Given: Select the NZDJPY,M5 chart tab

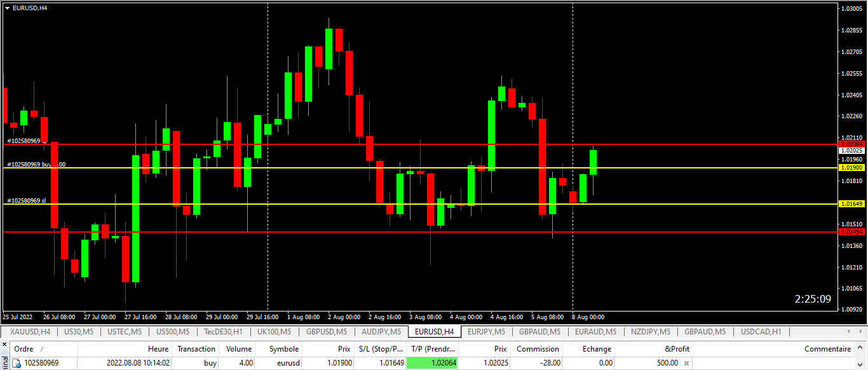Looking at the screenshot, I should coord(650,331).
